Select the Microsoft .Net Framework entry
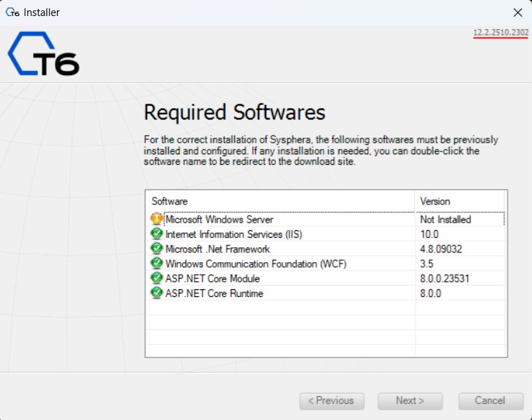 point(218,249)
